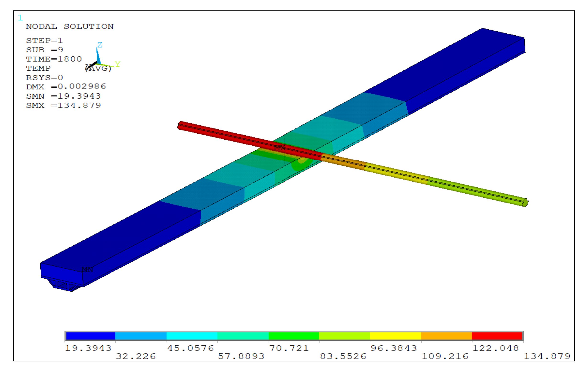Click the Z axis label
588x375 pixels.
click(x=100, y=45)
